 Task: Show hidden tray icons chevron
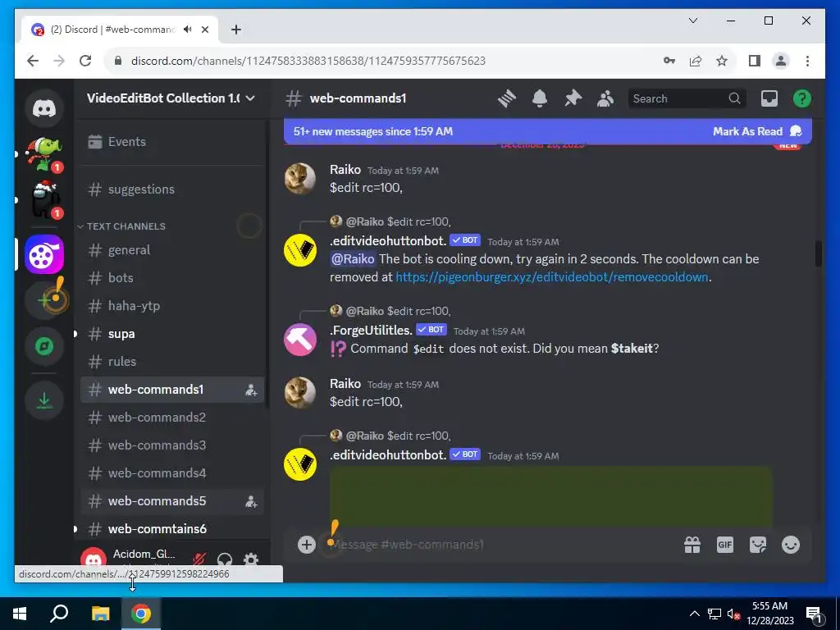(x=694, y=614)
